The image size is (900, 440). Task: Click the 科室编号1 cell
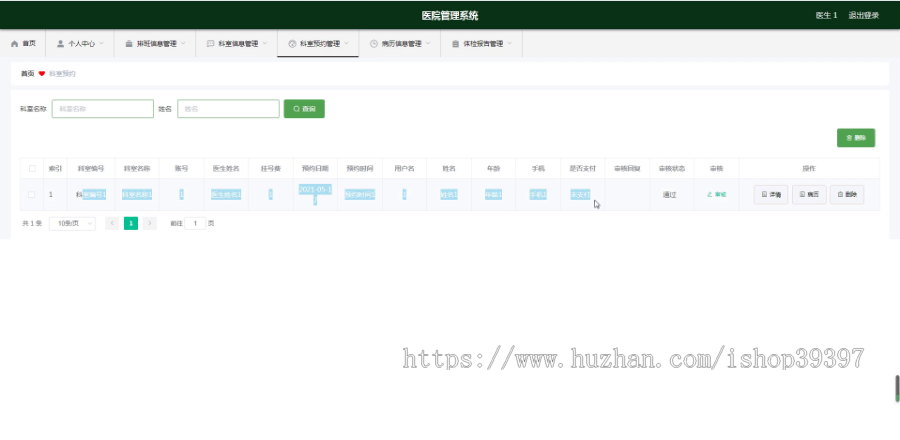click(91, 194)
